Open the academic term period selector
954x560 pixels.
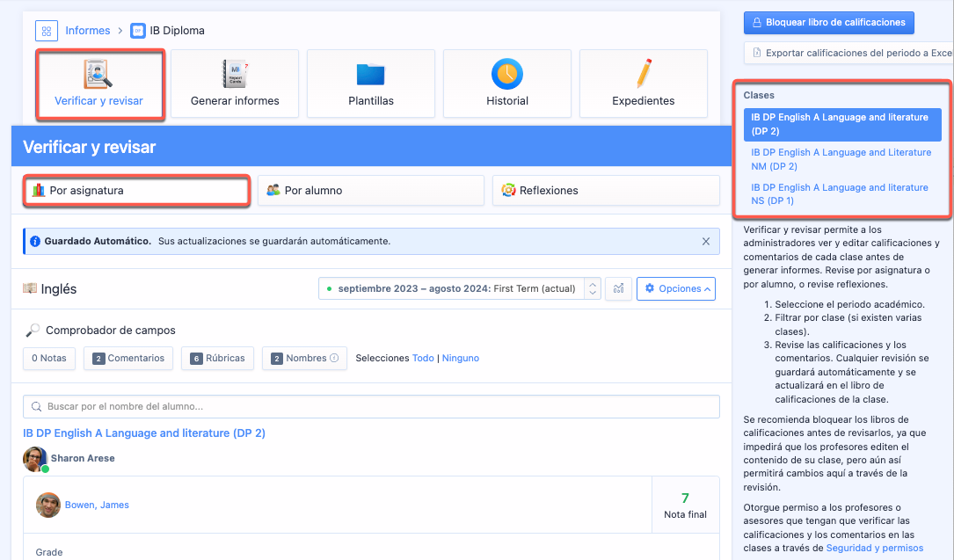(453, 288)
